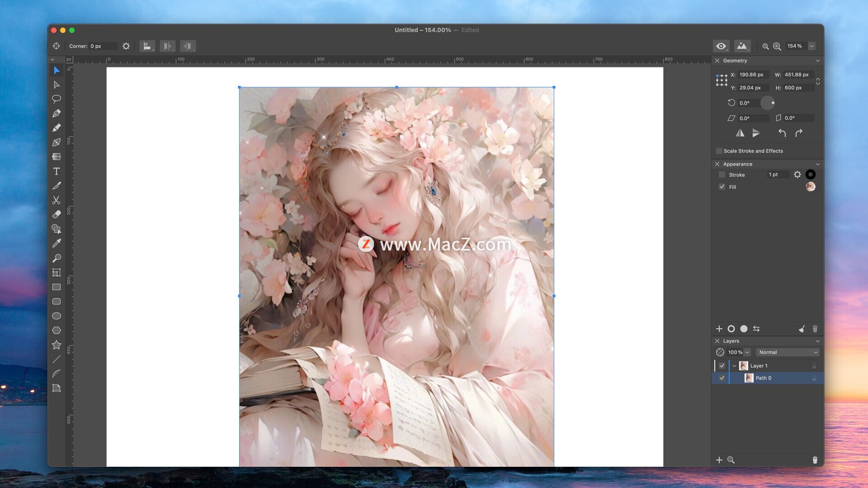The image size is (868, 488).
Task: Hide Layer 1 visibility checkbox
Action: (722, 366)
